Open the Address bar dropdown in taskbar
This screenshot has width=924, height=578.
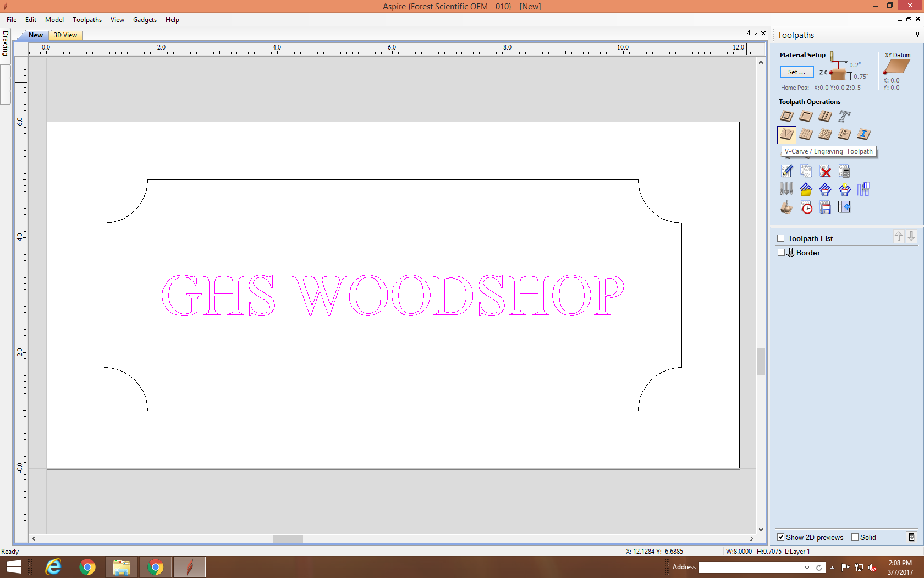(x=807, y=568)
